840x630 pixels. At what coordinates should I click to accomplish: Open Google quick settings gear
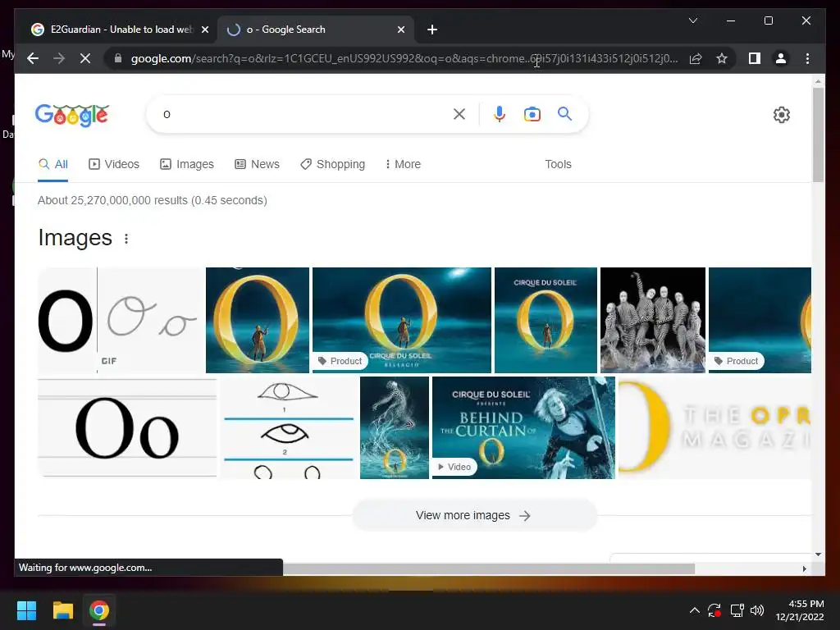pos(781,115)
